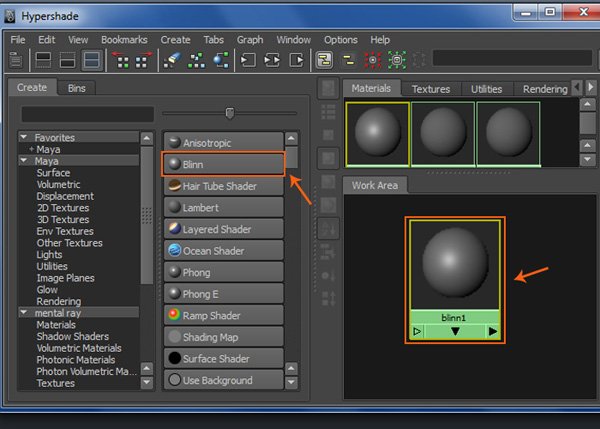The image size is (600, 429).
Task: Select 2D Textures in the tree
Action: click(63, 208)
